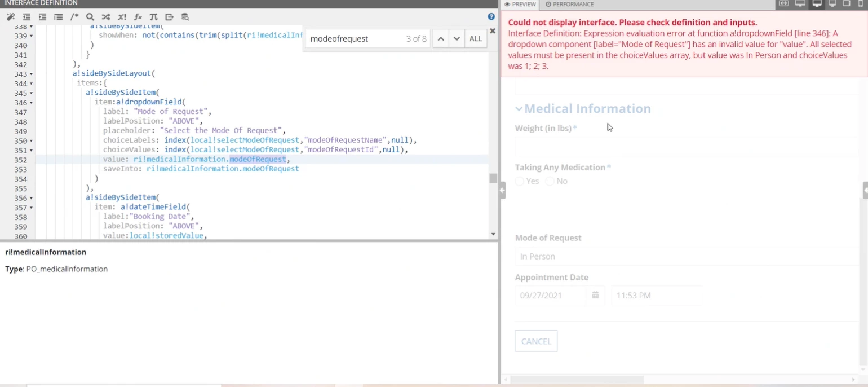Close the find bar with X

[493, 31]
